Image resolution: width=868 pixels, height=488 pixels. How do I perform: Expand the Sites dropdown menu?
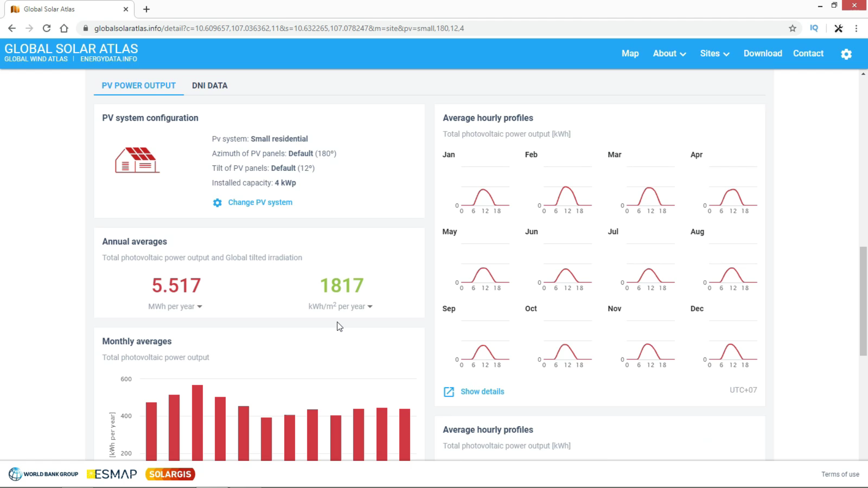click(714, 54)
